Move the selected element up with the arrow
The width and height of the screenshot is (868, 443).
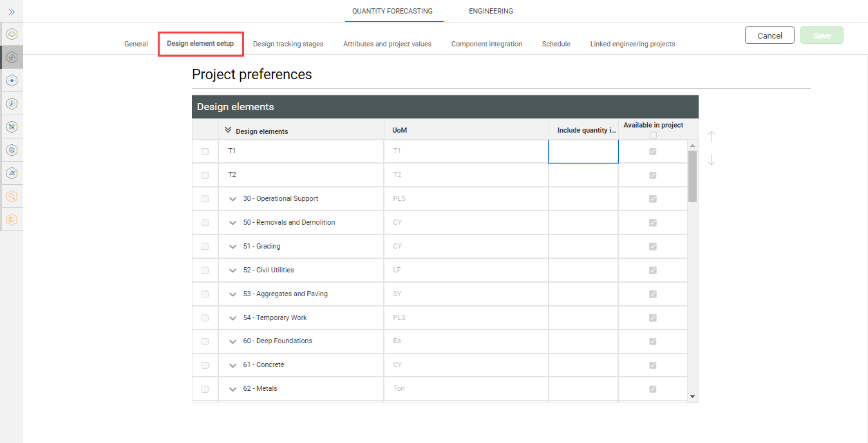click(x=712, y=137)
